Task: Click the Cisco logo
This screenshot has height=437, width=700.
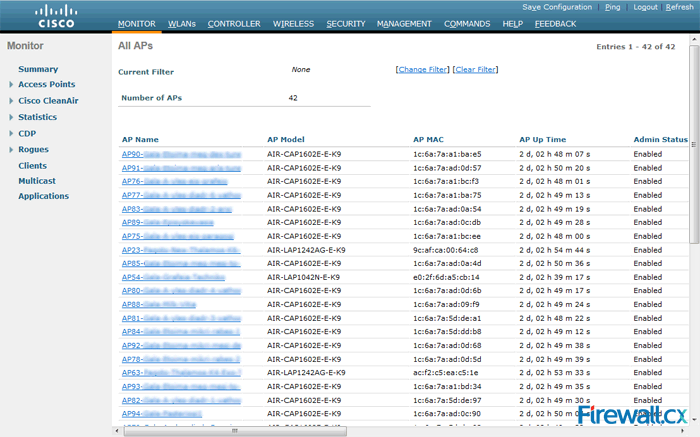Action: [56, 17]
